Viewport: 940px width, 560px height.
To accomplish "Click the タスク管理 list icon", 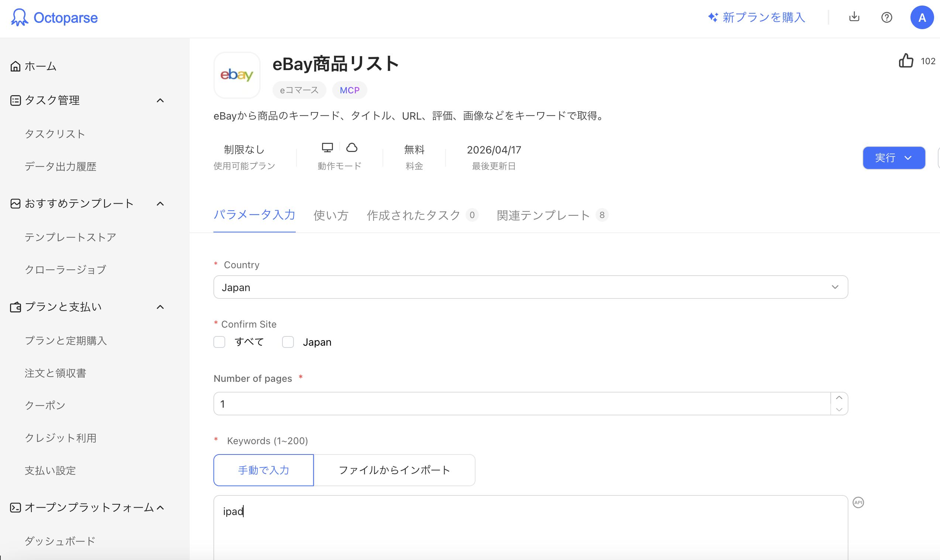I will coord(16,100).
